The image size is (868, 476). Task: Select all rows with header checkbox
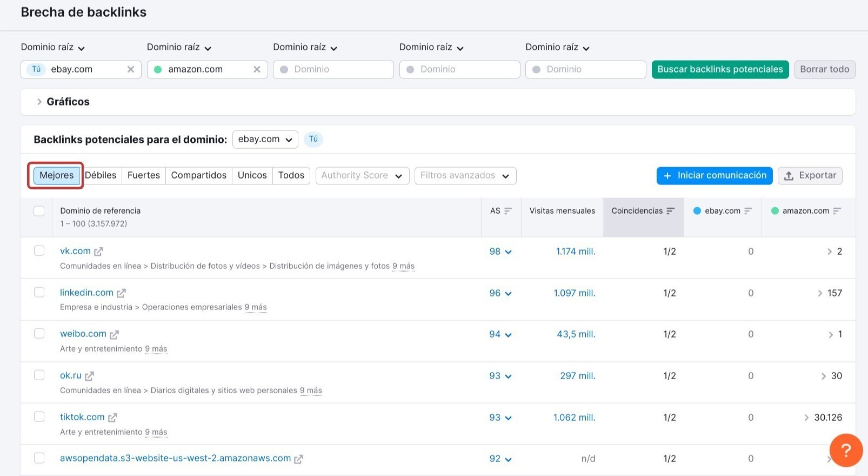click(39, 211)
